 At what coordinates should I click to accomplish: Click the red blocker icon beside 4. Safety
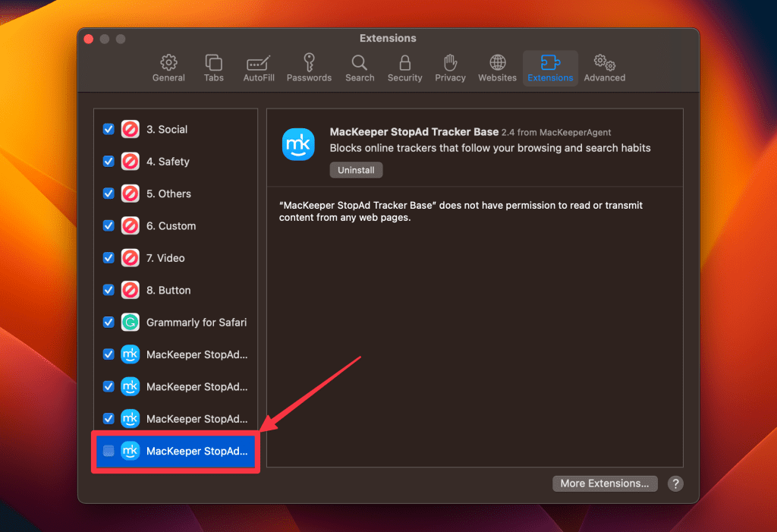pyautogui.click(x=131, y=162)
